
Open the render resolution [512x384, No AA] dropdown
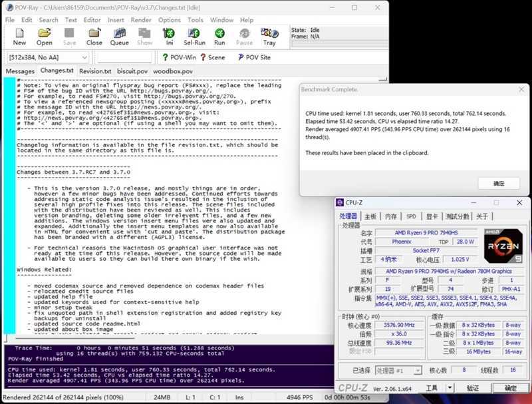tap(47, 58)
